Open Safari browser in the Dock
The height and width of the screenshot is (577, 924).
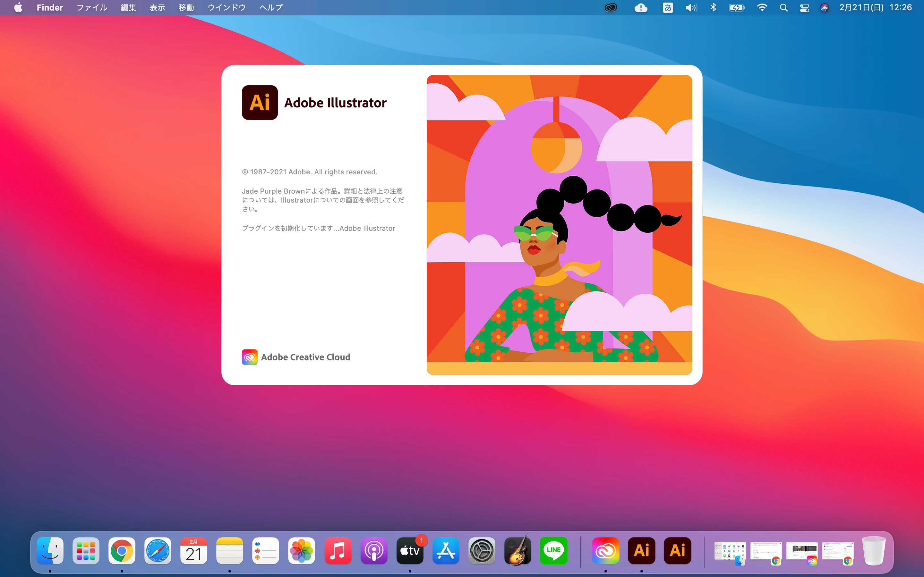click(158, 551)
